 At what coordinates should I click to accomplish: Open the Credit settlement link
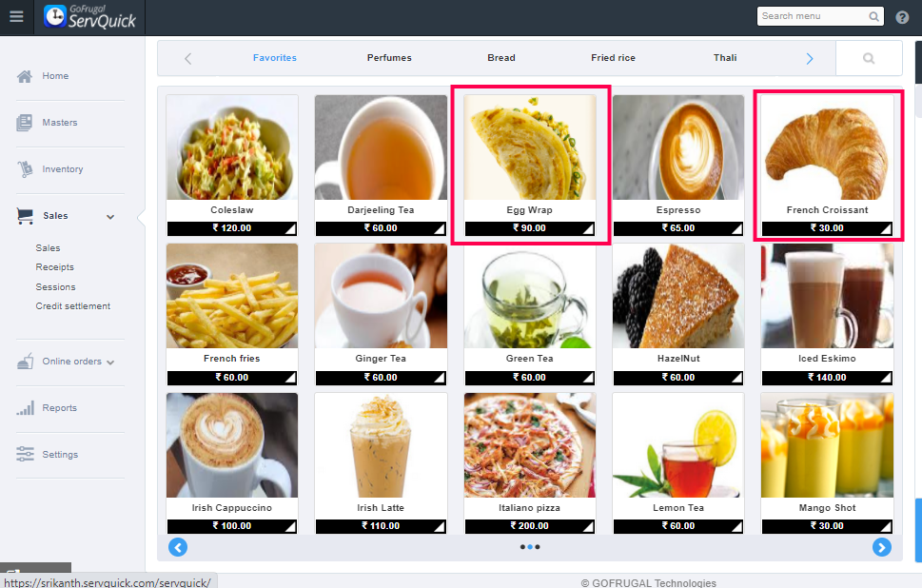click(73, 305)
